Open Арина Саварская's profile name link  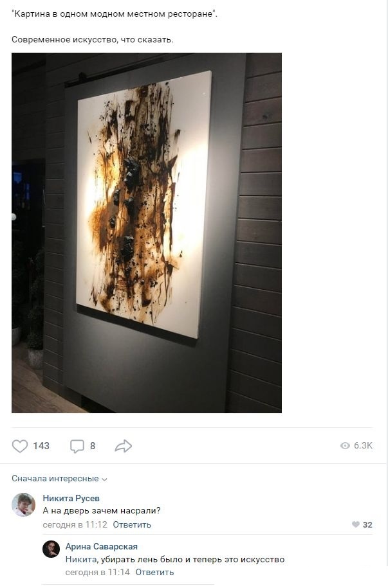pos(102,546)
